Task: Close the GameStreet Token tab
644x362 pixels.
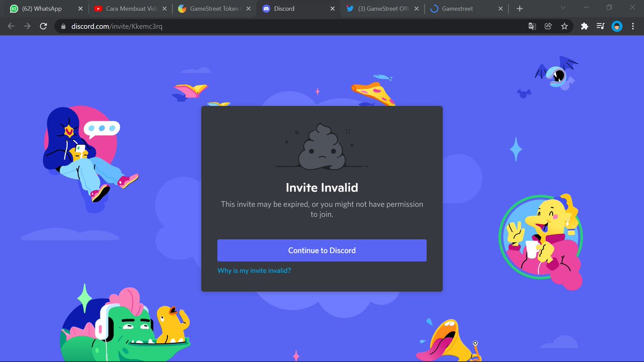Action: (248, 9)
